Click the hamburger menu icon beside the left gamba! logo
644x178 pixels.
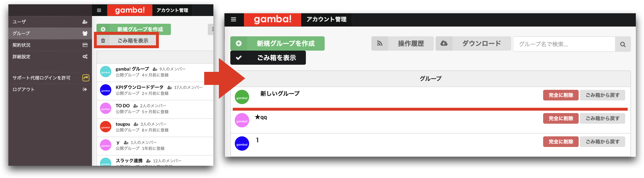point(99,10)
